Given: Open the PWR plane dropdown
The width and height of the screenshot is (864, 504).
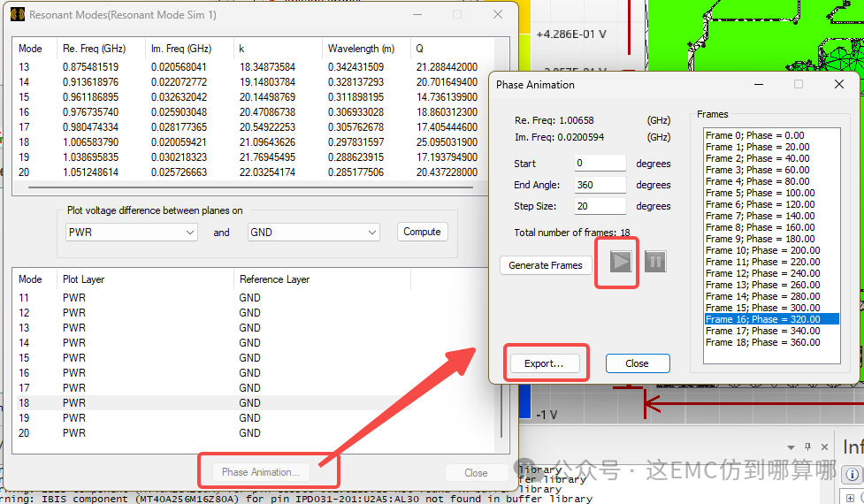Looking at the screenshot, I should pyautogui.click(x=131, y=233).
